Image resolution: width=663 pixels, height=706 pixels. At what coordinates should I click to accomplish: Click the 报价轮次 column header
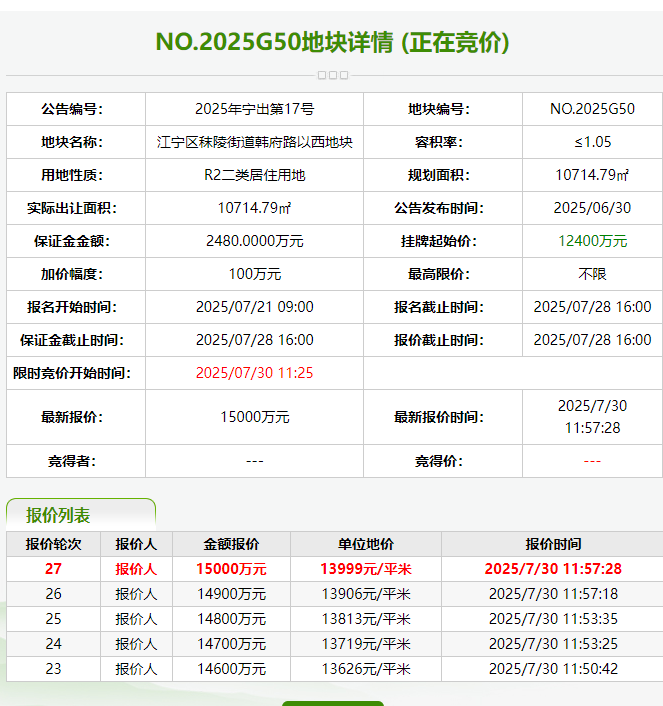(x=53, y=544)
